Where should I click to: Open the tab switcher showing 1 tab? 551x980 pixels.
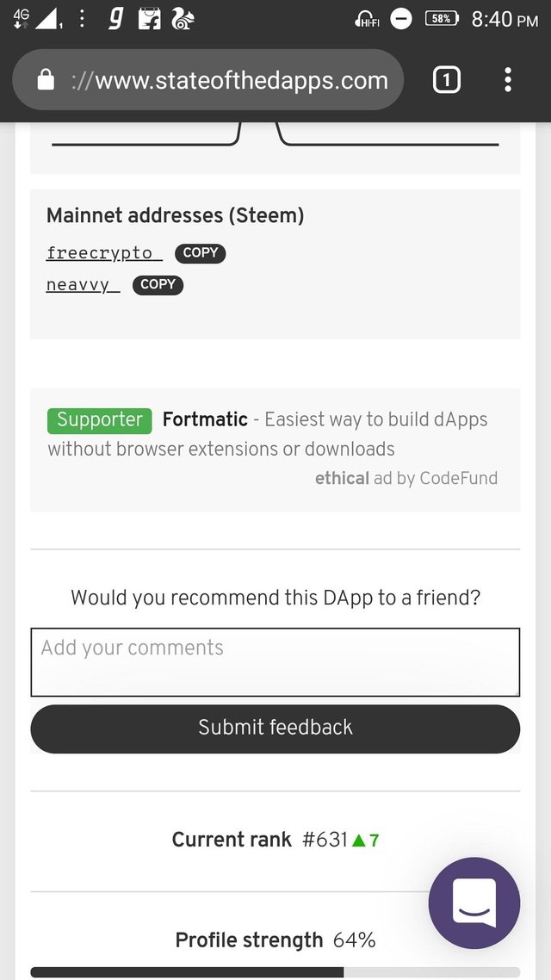click(x=447, y=80)
